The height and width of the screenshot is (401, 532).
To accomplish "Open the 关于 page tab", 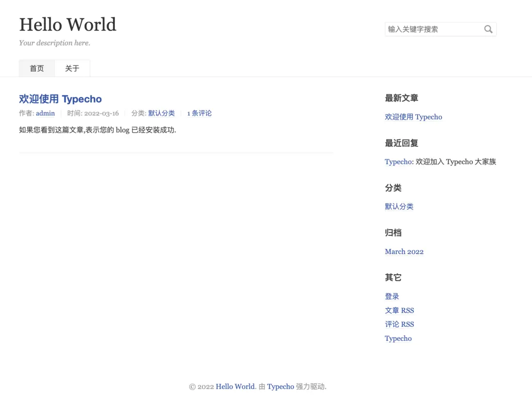I will (72, 68).
